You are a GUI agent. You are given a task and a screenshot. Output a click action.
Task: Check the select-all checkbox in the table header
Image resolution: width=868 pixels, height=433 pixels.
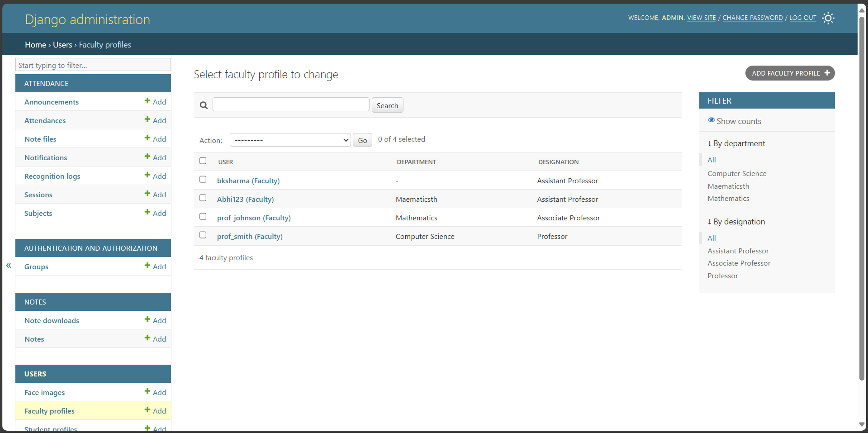[x=203, y=161]
